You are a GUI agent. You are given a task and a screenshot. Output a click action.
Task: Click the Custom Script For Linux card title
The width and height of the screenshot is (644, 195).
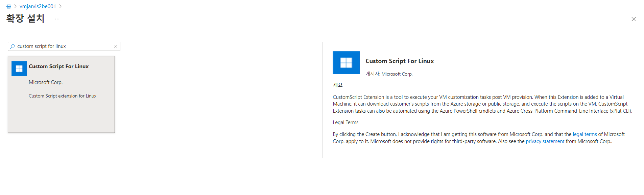click(59, 66)
